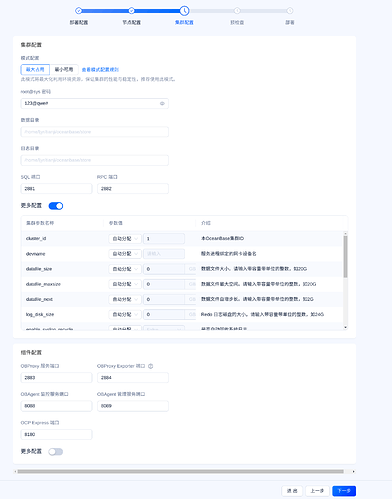Open the cluster_id allocation dropdown
The width and height of the screenshot is (392, 499).
[x=125, y=239]
